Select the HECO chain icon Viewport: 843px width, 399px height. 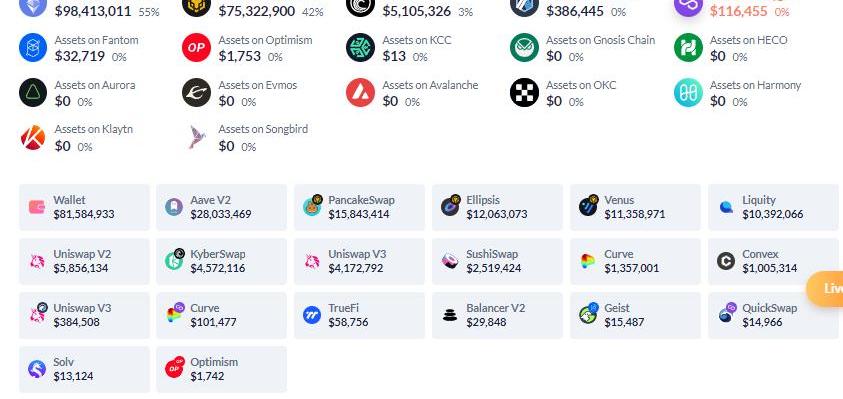point(688,47)
